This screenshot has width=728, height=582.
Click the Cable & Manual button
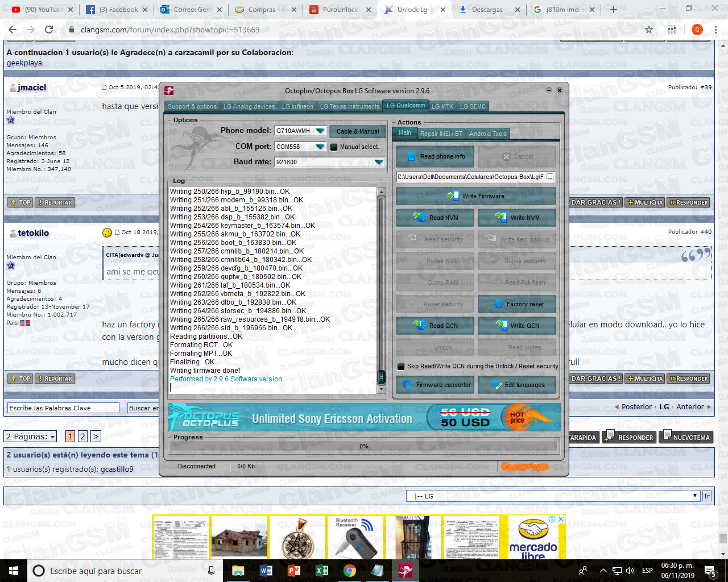tap(357, 131)
